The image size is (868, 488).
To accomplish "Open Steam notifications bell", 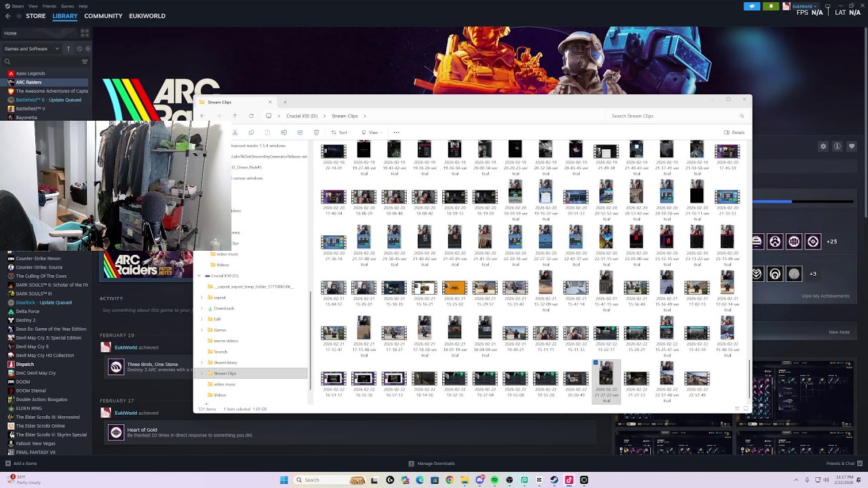I will coord(770,6).
